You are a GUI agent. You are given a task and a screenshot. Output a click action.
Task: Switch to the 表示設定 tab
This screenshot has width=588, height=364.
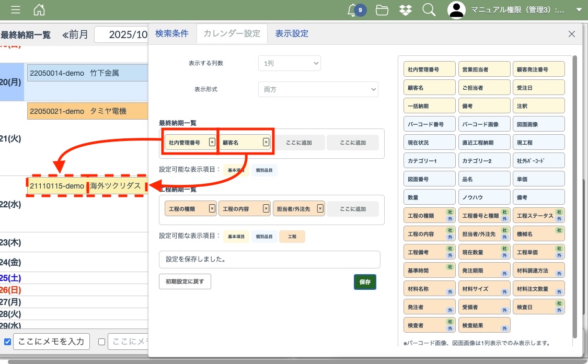click(292, 33)
